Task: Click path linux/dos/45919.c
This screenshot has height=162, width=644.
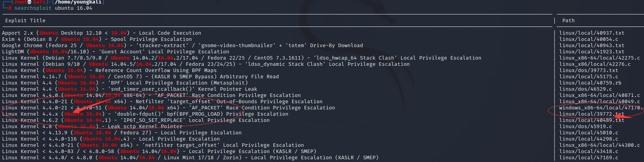Action: pos(585,127)
